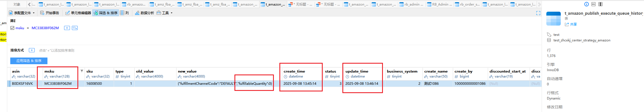The height and width of the screenshot is (112, 644).
Task: Open the 单元格编辑器 cell editor
Action: tap(78, 13)
